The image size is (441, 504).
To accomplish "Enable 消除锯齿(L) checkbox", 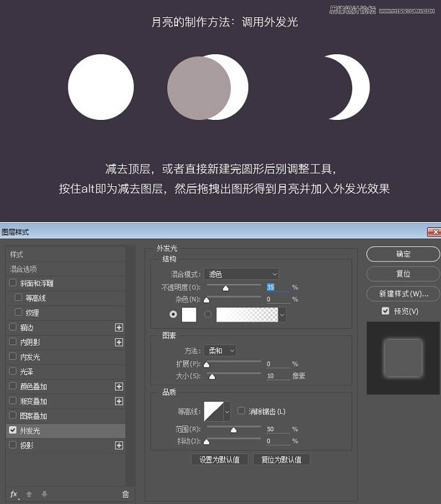I will point(241,411).
